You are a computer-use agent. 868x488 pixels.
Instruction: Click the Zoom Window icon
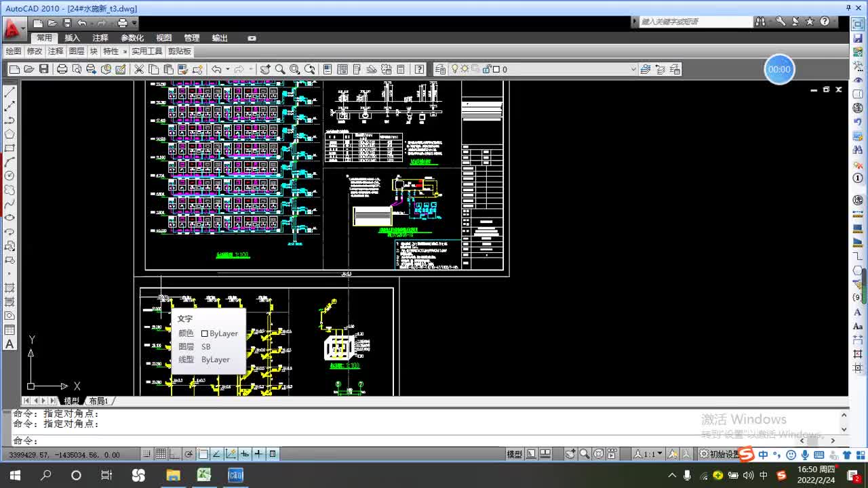(x=295, y=69)
